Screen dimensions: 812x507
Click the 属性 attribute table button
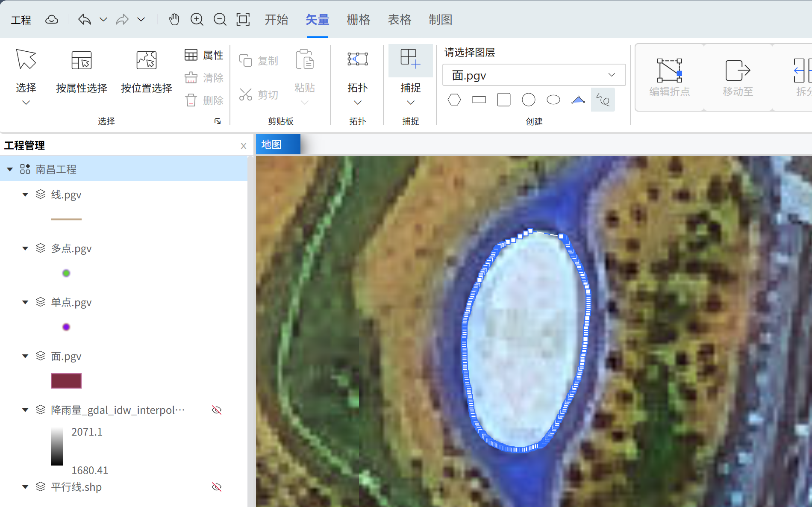click(x=204, y=55)
